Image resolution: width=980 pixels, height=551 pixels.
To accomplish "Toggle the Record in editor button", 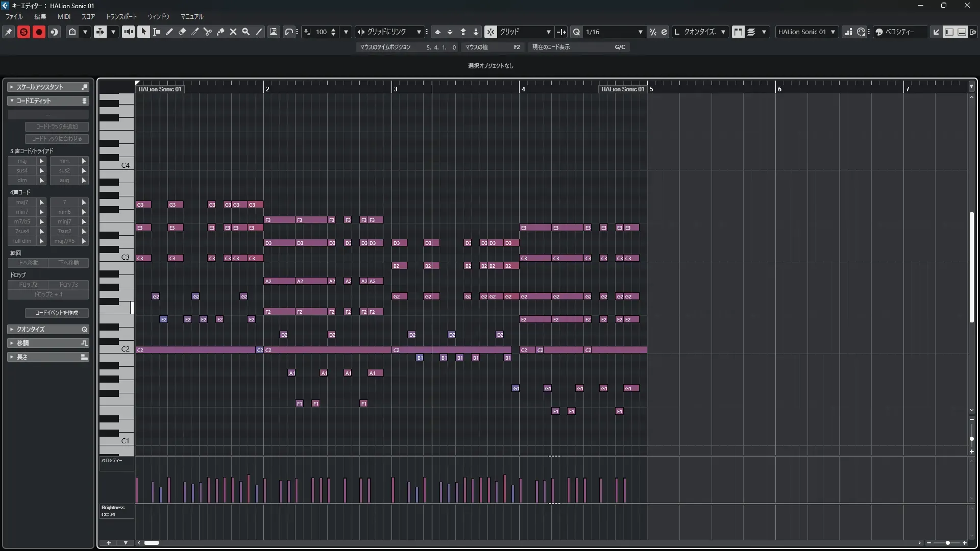I will 39,32.
